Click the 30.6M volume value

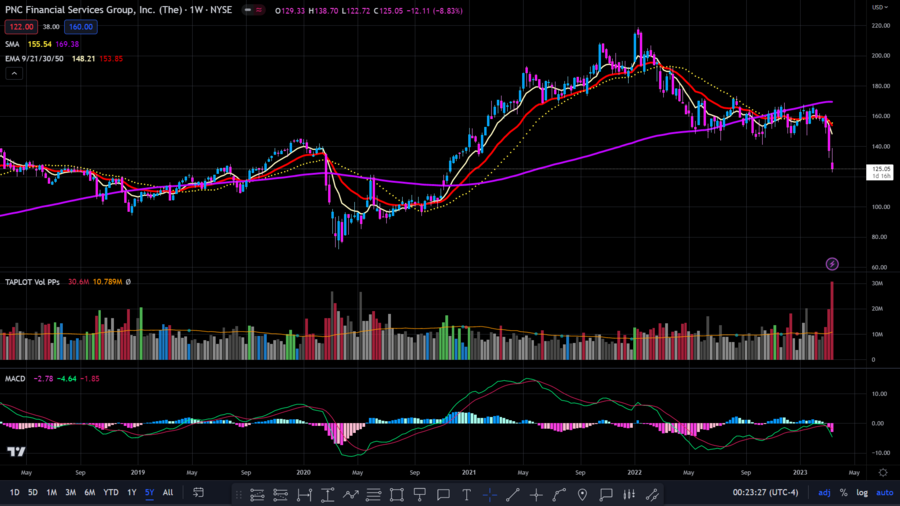coord(78,282)
